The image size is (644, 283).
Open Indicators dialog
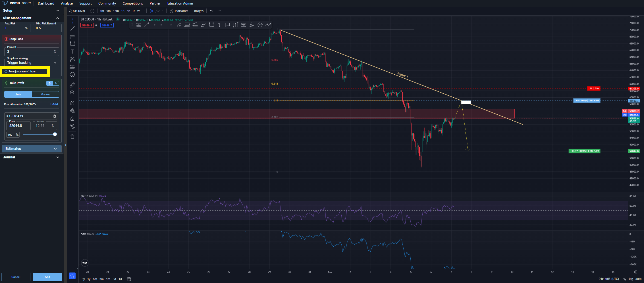coord(179,11)
